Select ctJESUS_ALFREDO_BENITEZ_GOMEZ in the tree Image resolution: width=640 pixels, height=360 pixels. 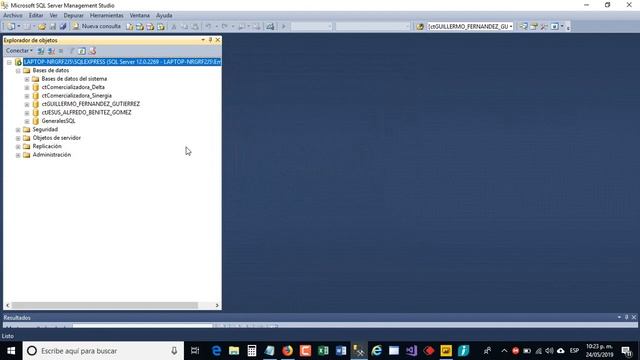point(87,112)
